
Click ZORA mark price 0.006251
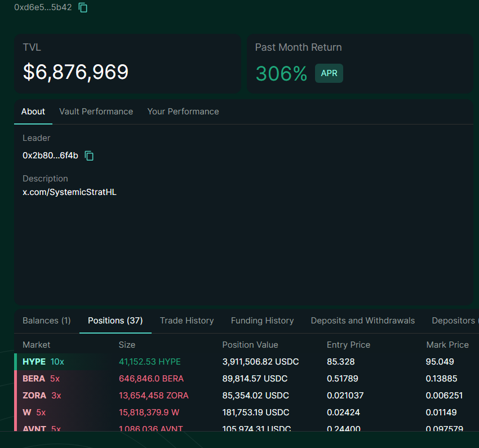click(444, 396)
